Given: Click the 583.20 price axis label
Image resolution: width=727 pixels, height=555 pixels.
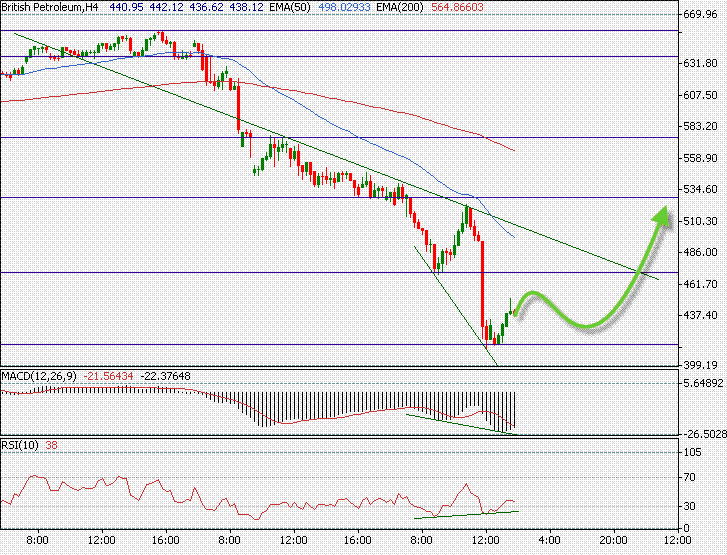Looking at the screenshot, I should pos(700,126).
